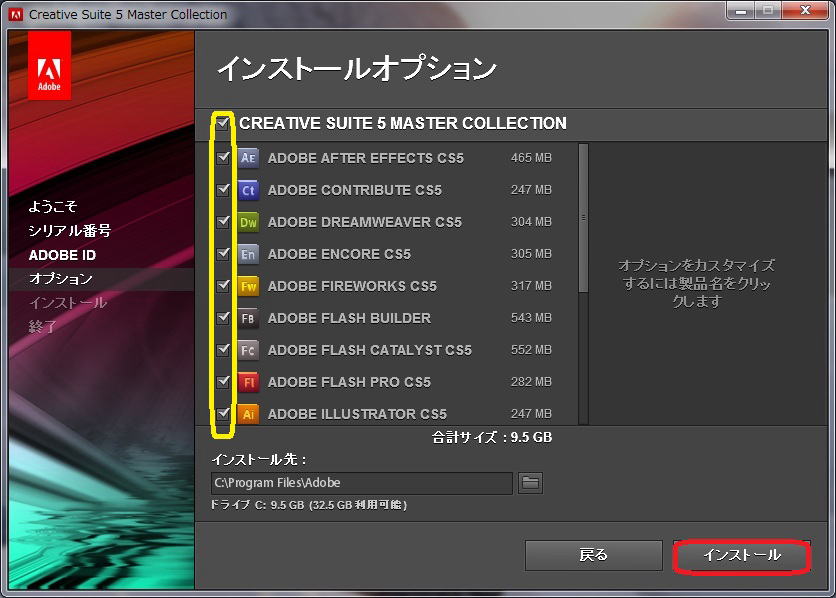This screenshot has width=836, height=598.
Task: Select the インストール step in the sidebar
Action: (68, 303)
